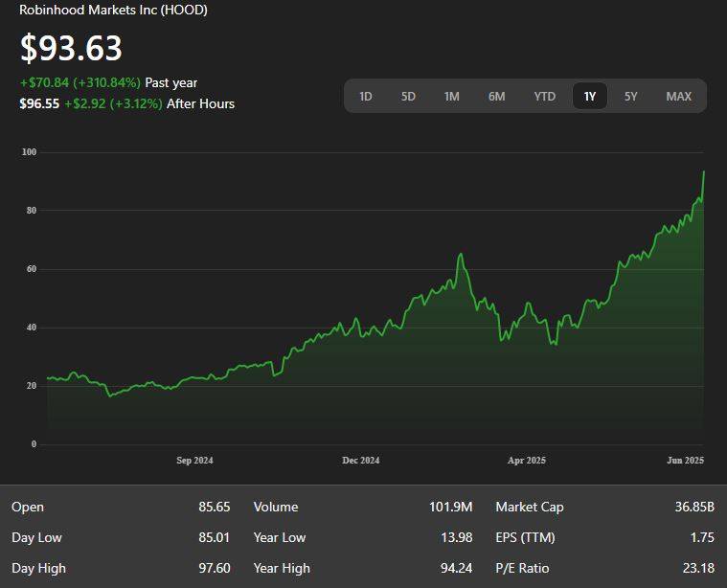Switch chart to 5D range
This screenshot has width=727, height=588.
[408, 96]
